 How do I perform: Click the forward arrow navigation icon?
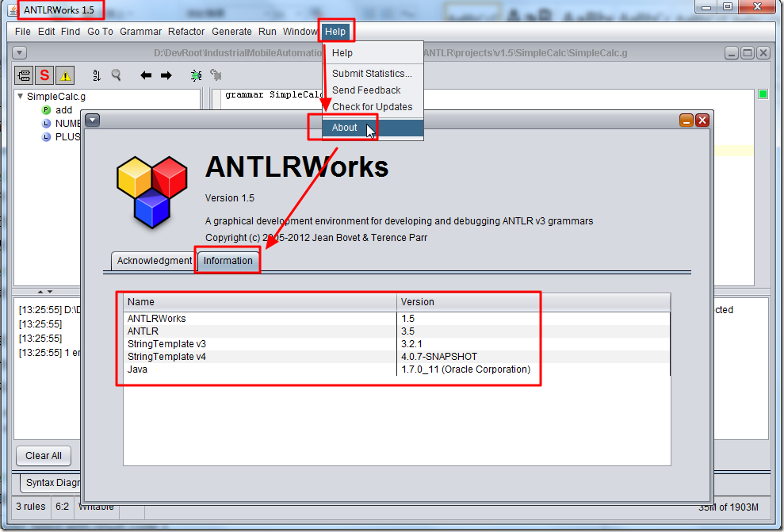click(x=166, y=75)
